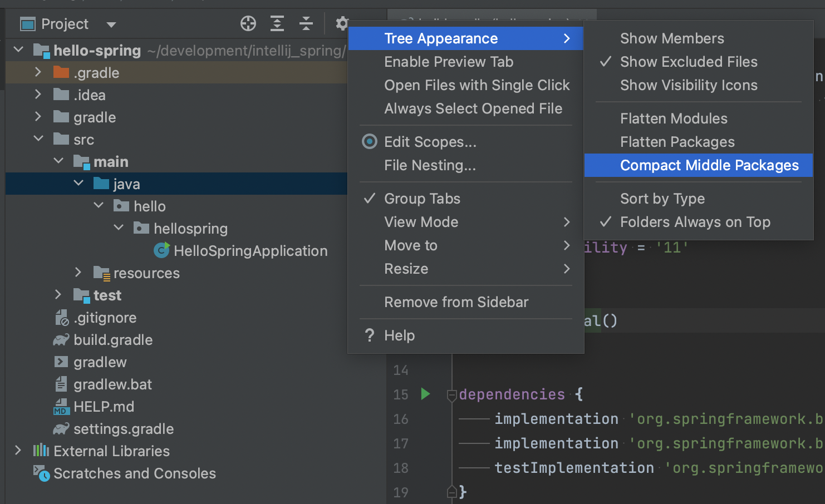Open the Project view dropdown arrow

point(111,24)
